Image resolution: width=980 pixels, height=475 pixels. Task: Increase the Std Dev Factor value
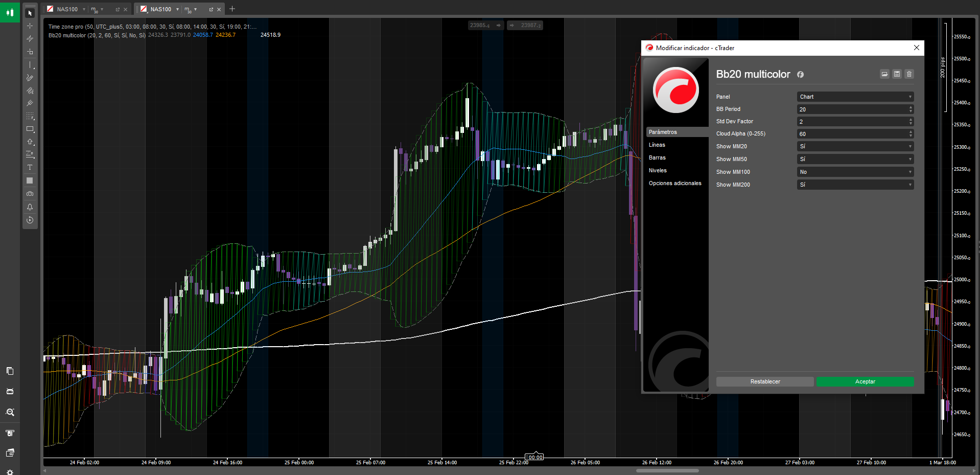pyautogui.click(x=911, y=120)
